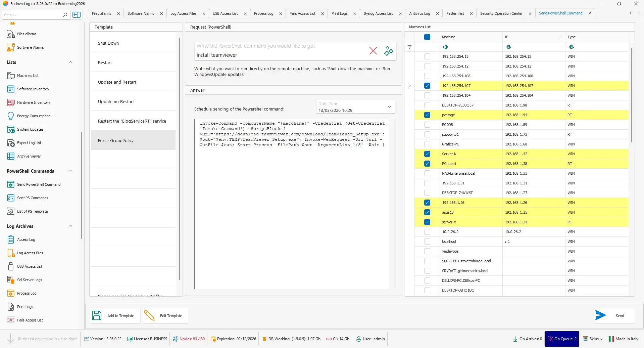This screenshot has height=348, width=644.
Task: Open the Date Time schedule dropdown
Action: pos(390,107)
